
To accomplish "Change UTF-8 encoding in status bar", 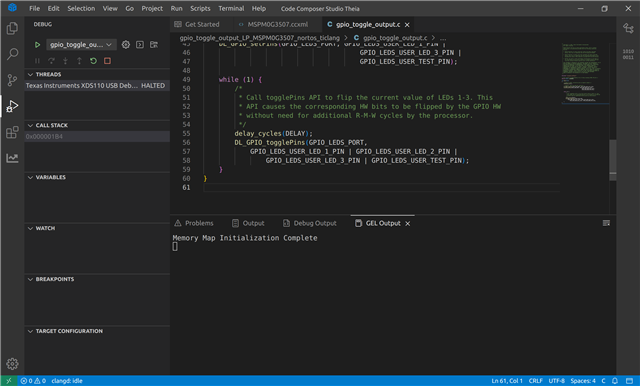I will [556, 381].
